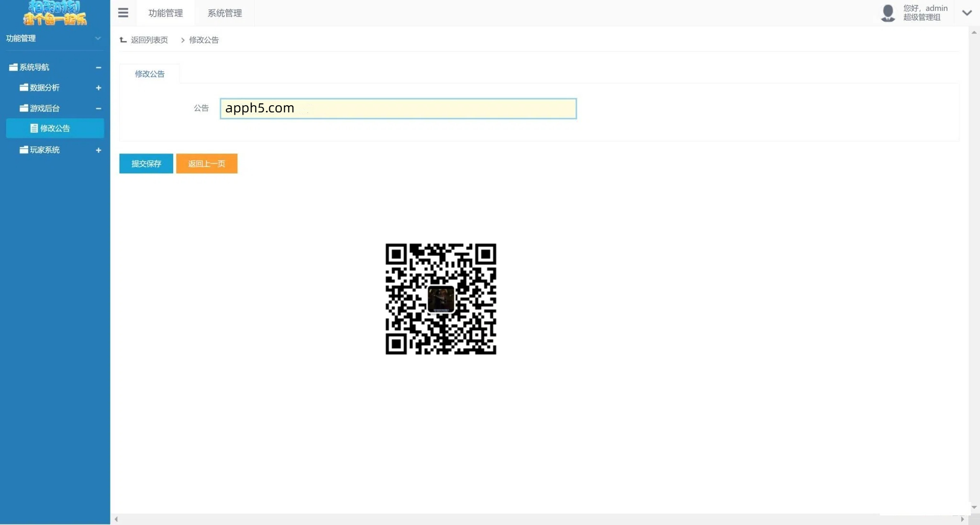Collapse 系统导航 with its minus sign
The width and height of the screenshot is (980, 525).
[x=98, y=67]
